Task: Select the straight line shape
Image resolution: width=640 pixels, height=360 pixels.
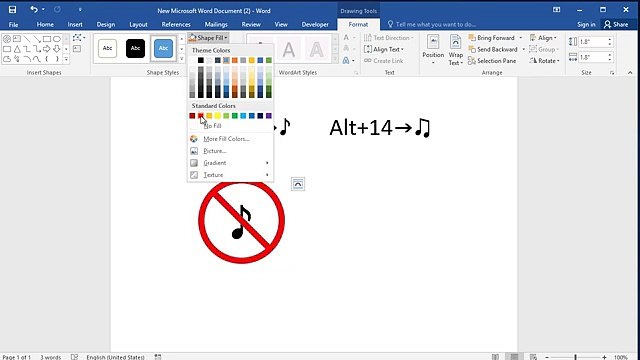Action: [x=27, y=39]
